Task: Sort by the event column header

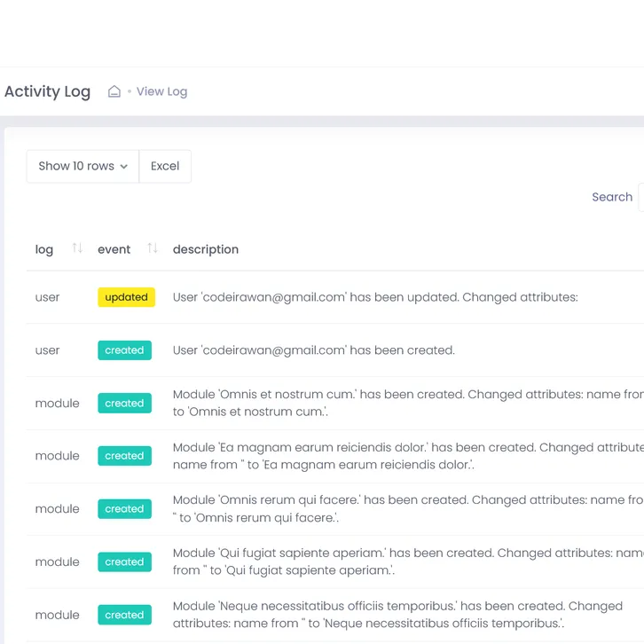Action: click(114, 249)
